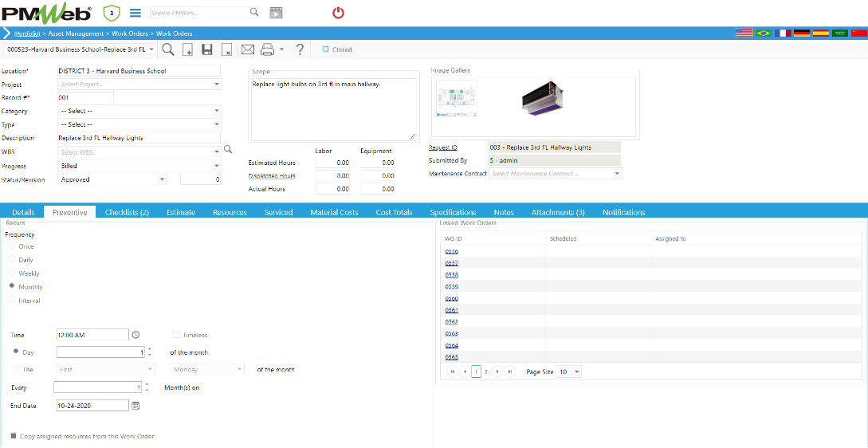Toggle the Closed checkbox
Image resolution: width=868 pixels, height=448 pixels.
tap(325, 49)
